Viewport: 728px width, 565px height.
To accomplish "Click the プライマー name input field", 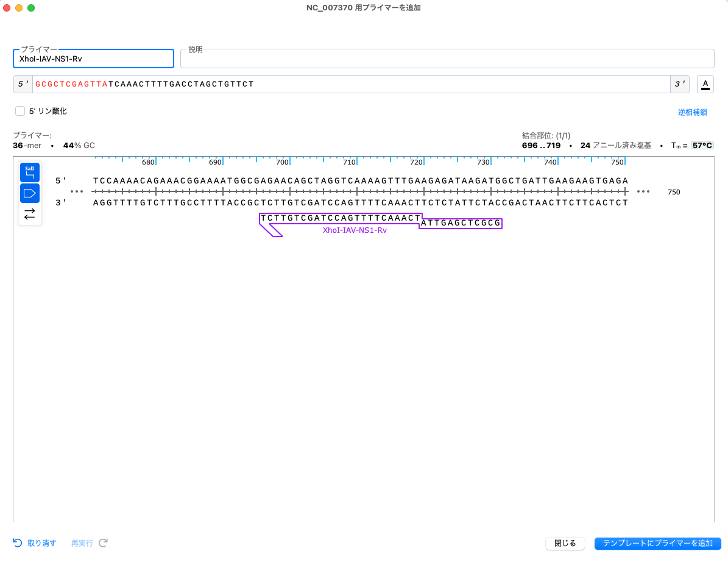I will 93,59.
